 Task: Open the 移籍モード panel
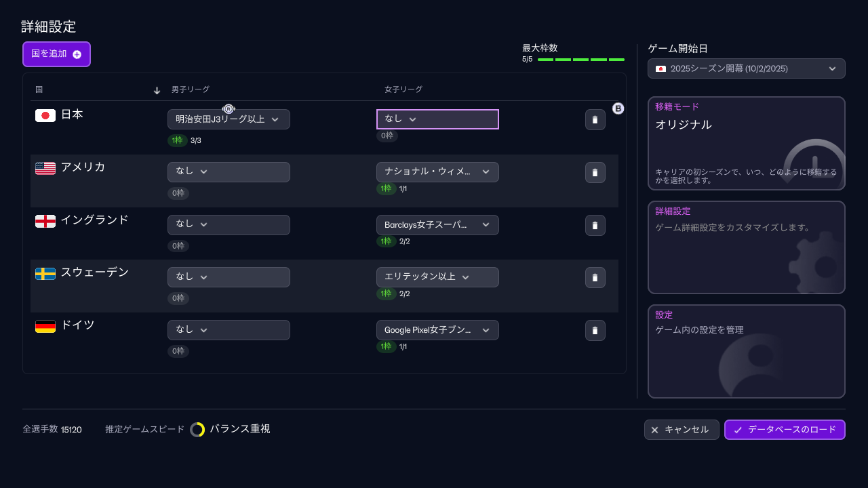tap(746, 144)
